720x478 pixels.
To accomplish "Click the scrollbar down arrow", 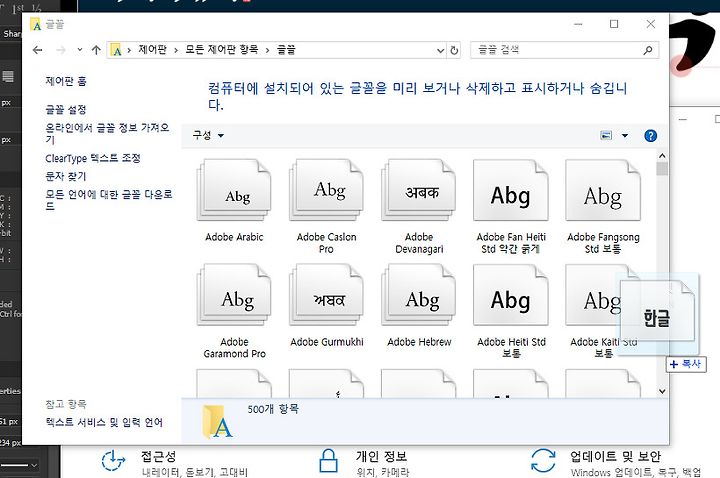I will pyautogui.click(x=662, y=392).
